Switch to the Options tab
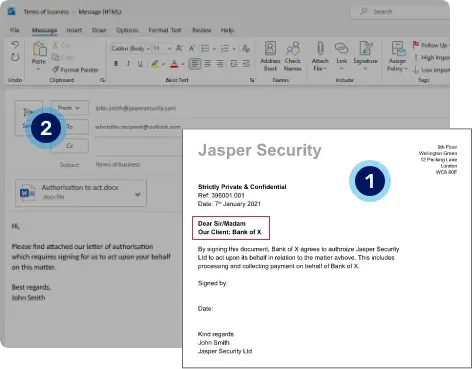The height and width of the screenshot is (369, 472). click(x=127, y=30)
